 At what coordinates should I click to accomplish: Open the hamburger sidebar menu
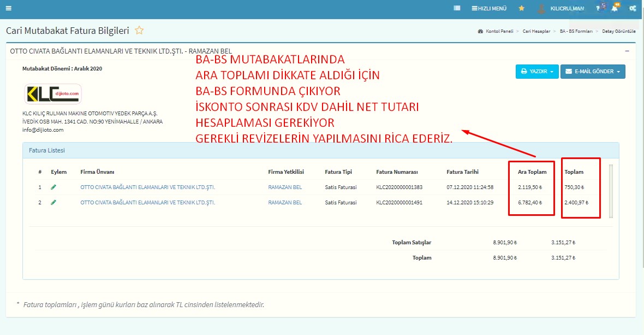pyautogui.click(x=8, y=8)
